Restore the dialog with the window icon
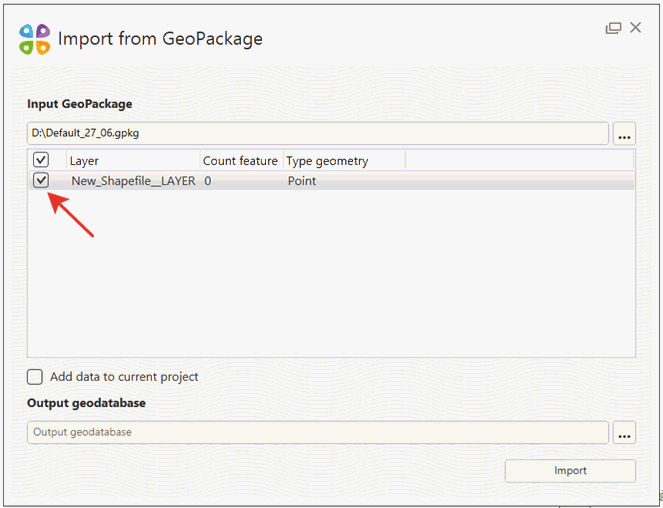Screen dimensions: 663x508 (x=613, y=28)
